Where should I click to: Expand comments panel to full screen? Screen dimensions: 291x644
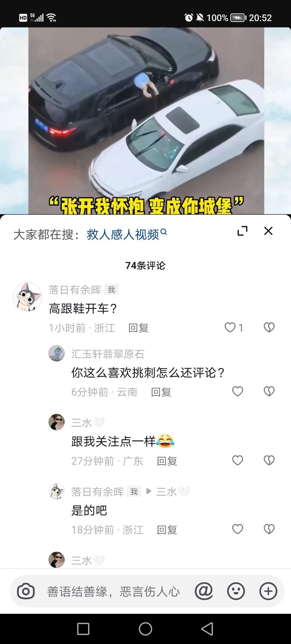[242, 231]
